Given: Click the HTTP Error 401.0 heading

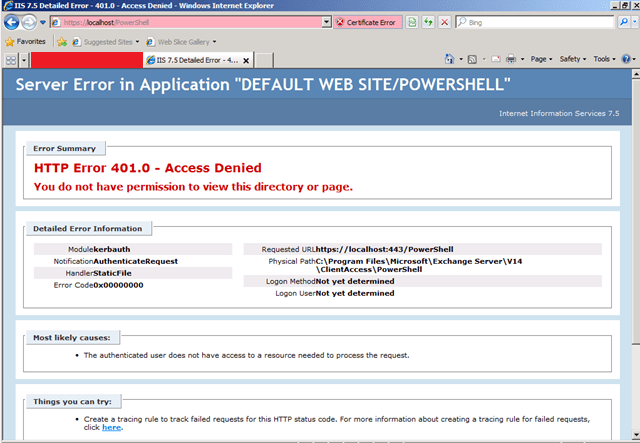Looking at the screenshot, I should click(148, 168).
